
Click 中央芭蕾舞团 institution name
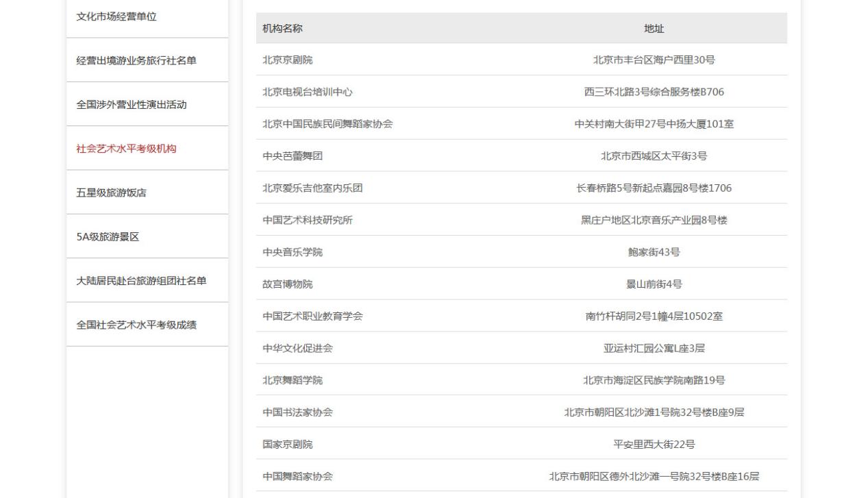pyautogui.click(x=293, y=155)
